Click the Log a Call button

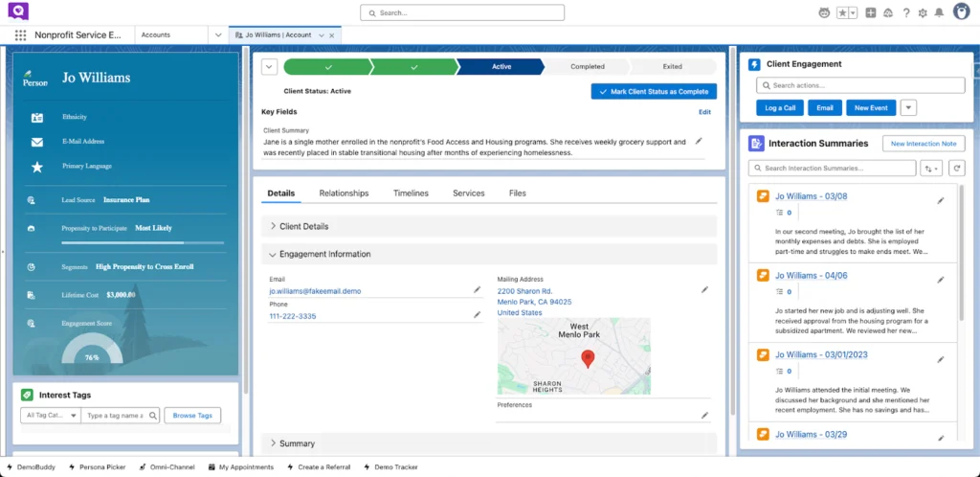(x=780, y=108)
